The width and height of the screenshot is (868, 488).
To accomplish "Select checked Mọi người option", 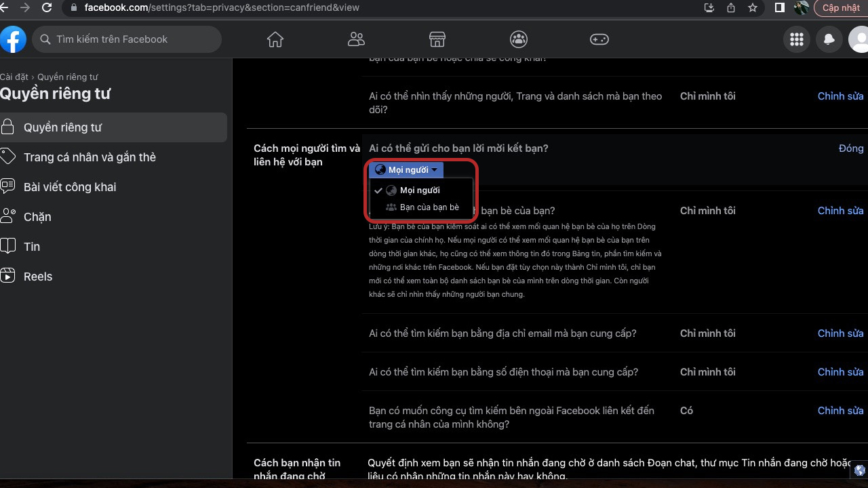I will tap(420, 190).
